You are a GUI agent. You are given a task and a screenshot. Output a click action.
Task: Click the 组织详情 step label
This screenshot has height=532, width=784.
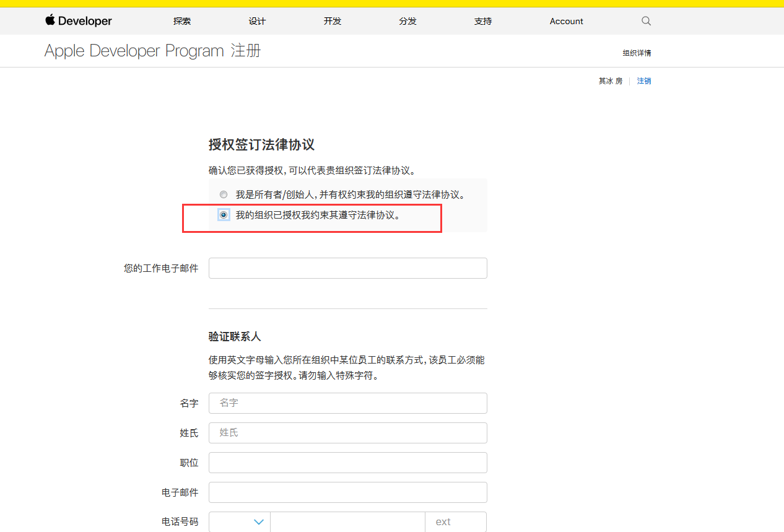[637, 53]
